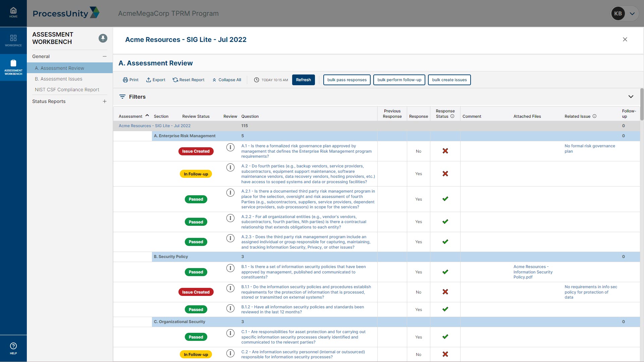Click the vertical scrollbar of the table
The width and height of the screenshot is (644, 362).
[642, 104]
